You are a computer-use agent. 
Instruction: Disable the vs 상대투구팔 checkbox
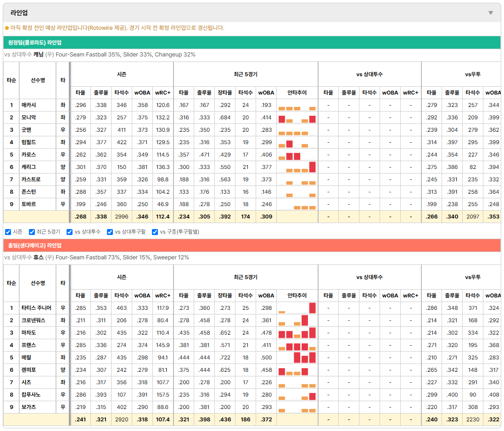pyautogui.click(x=110, y=232)
